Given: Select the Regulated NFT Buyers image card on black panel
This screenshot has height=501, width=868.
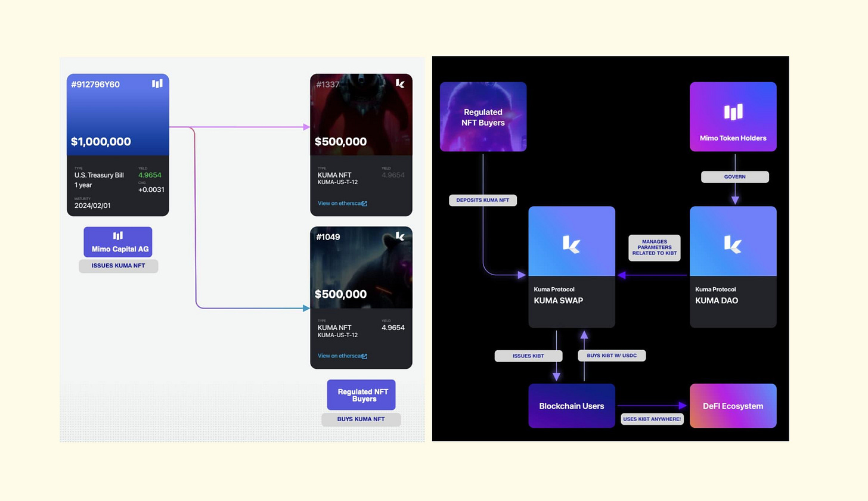Looking at the screenshot, I should (x=483, y=117).
